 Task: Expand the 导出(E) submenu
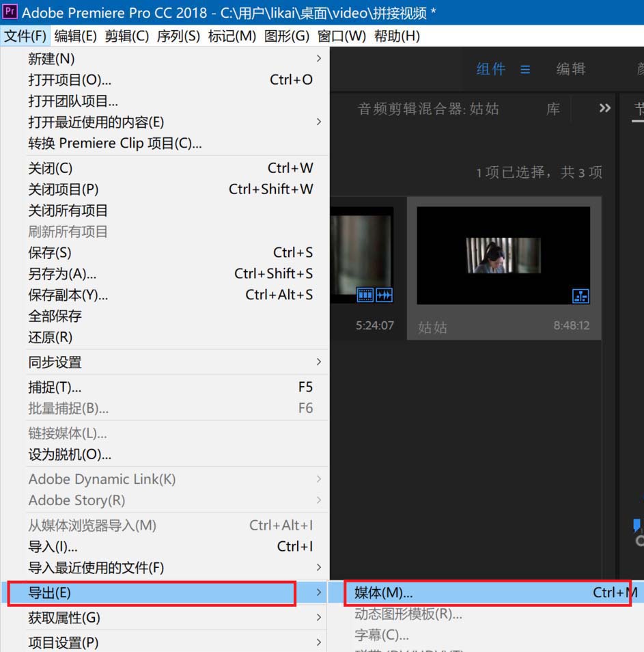(165, 593)
